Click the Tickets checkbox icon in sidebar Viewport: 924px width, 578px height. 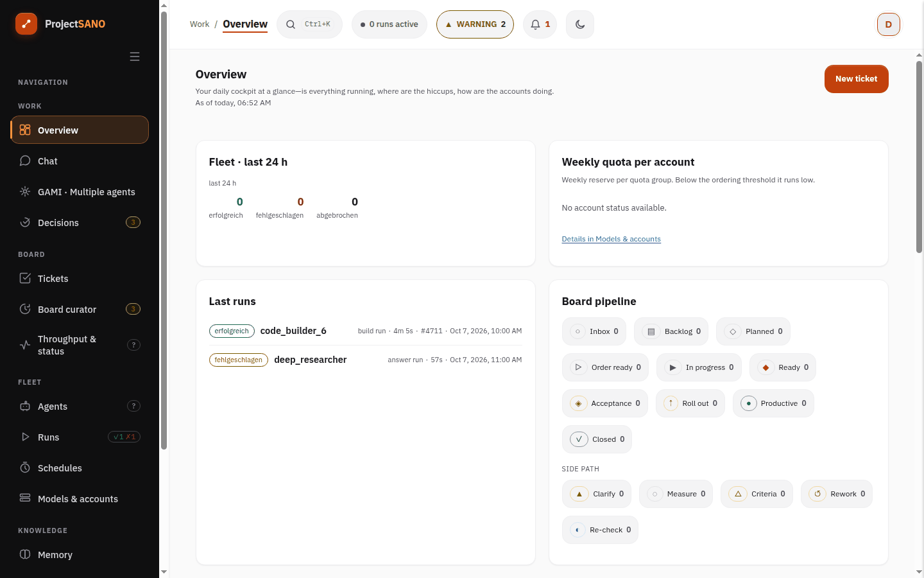click(25, 278)
